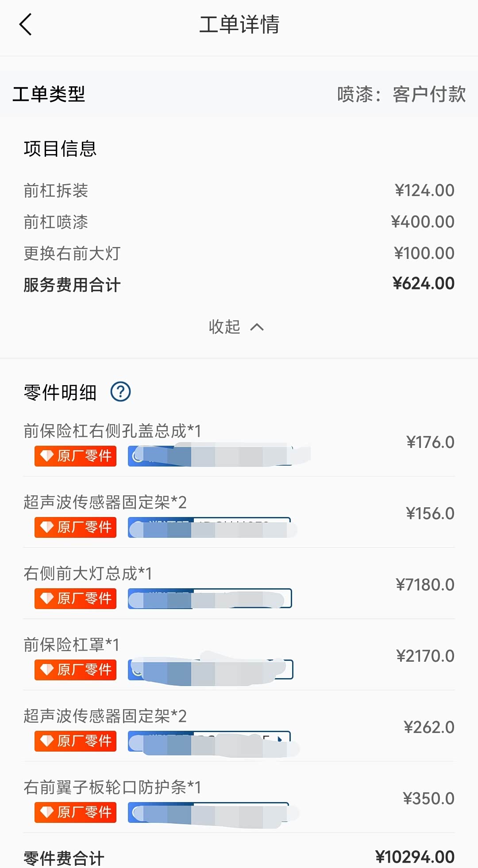Tap 原厂零件 badge under 右前翼子板轮口防护条
The height and width of the screenshot is (868, 478).
pos(75,812)
